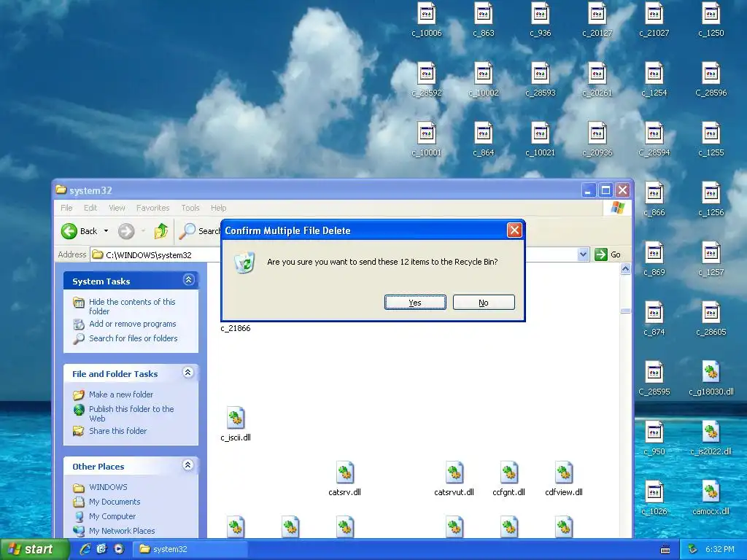Open the Windows start menu
The image size is (747, 560).
pyautogui.click(x=34, y=549)
